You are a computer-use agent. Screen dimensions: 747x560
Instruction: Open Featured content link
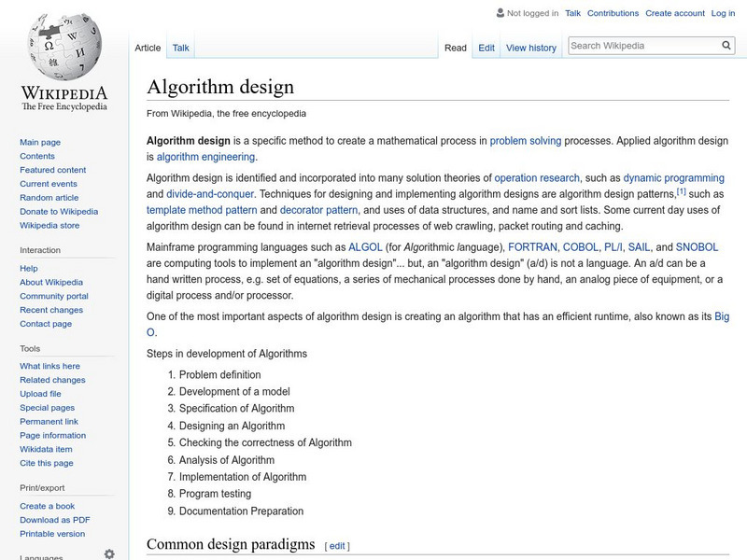pos(53,170)
